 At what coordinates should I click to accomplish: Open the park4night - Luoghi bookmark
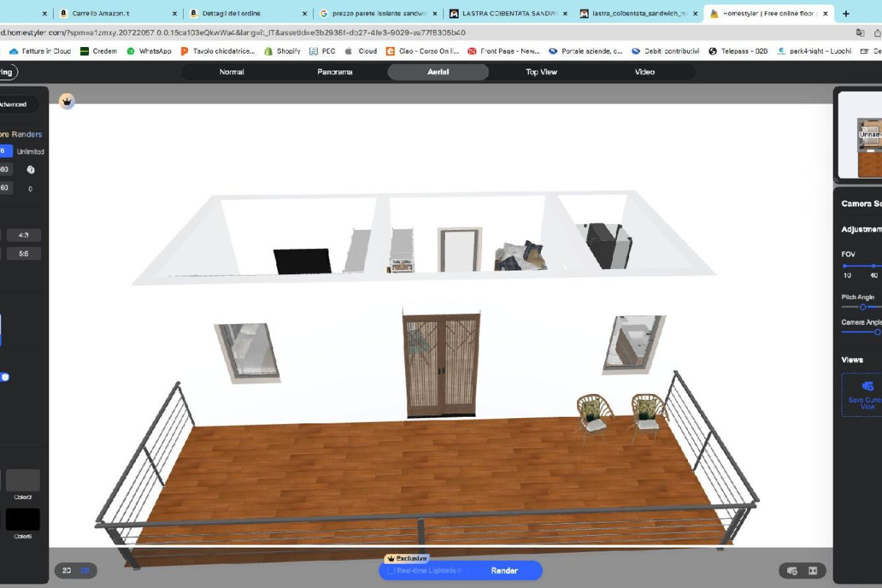[815, 51]
